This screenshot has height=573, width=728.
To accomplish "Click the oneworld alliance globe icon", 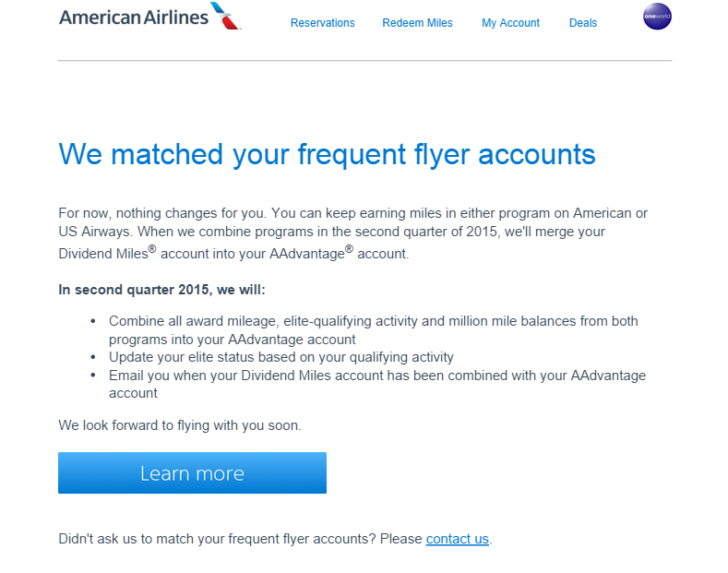I will tap(657, 16).
